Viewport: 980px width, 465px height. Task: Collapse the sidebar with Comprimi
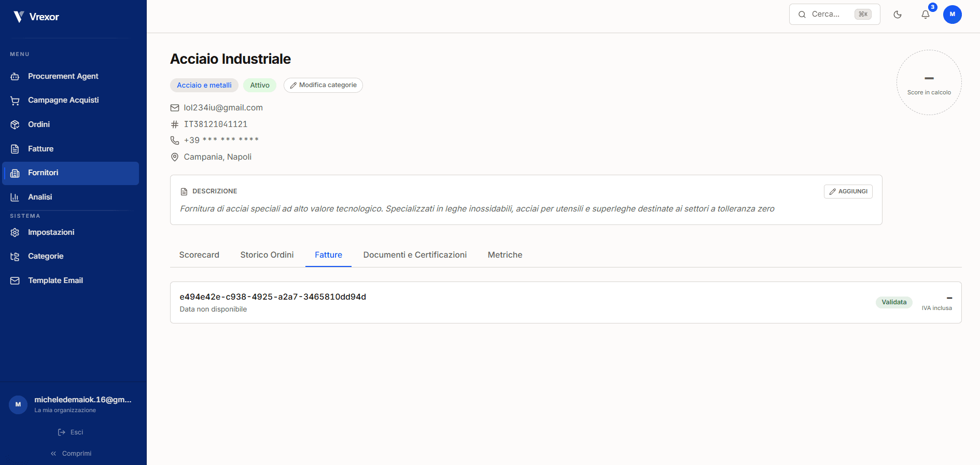(71, 454)
